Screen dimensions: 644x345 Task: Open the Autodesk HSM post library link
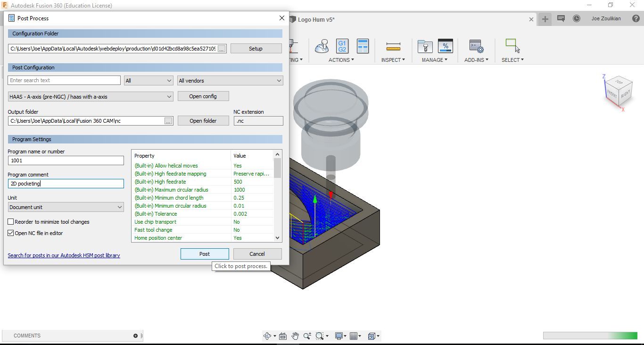(64, 255)
